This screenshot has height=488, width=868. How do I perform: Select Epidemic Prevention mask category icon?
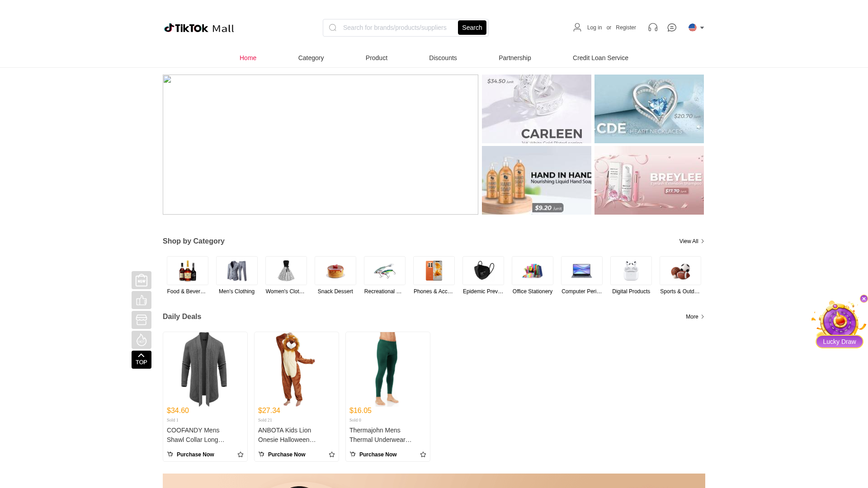(483, 271)
